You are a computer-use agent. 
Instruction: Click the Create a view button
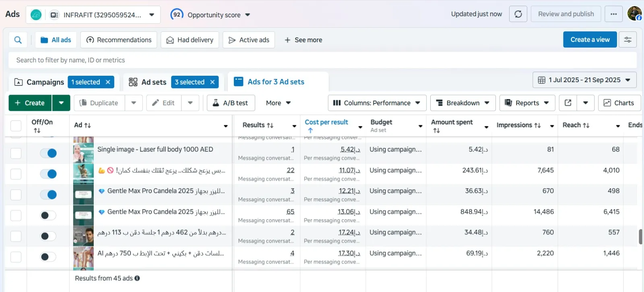(x=590, y=39)
